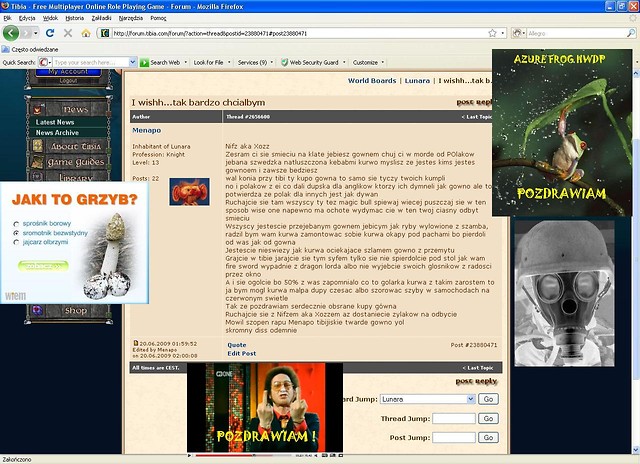Focus the Post Jump input field
The height and width of the screenshot is (464, 640).
point(454,437)
